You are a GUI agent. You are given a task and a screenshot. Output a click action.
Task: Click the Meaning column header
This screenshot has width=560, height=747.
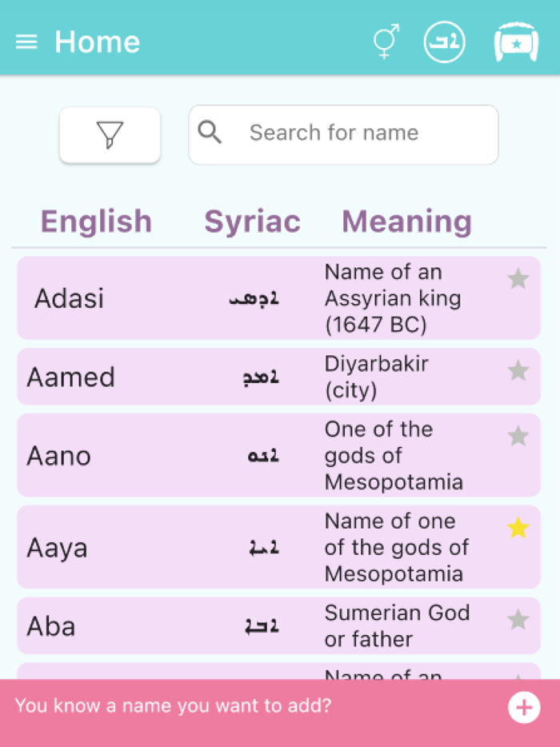tap(406, 222)
